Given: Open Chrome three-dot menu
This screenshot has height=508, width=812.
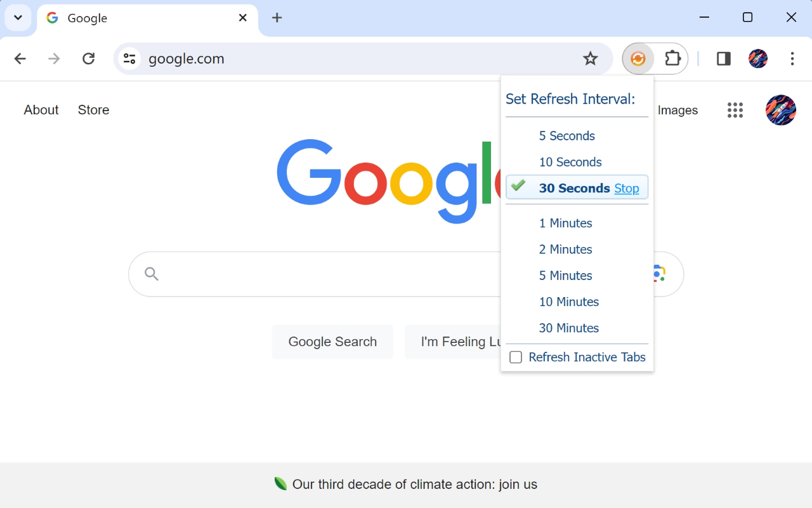Looking at the screenshot, I should tap(792, 59).
